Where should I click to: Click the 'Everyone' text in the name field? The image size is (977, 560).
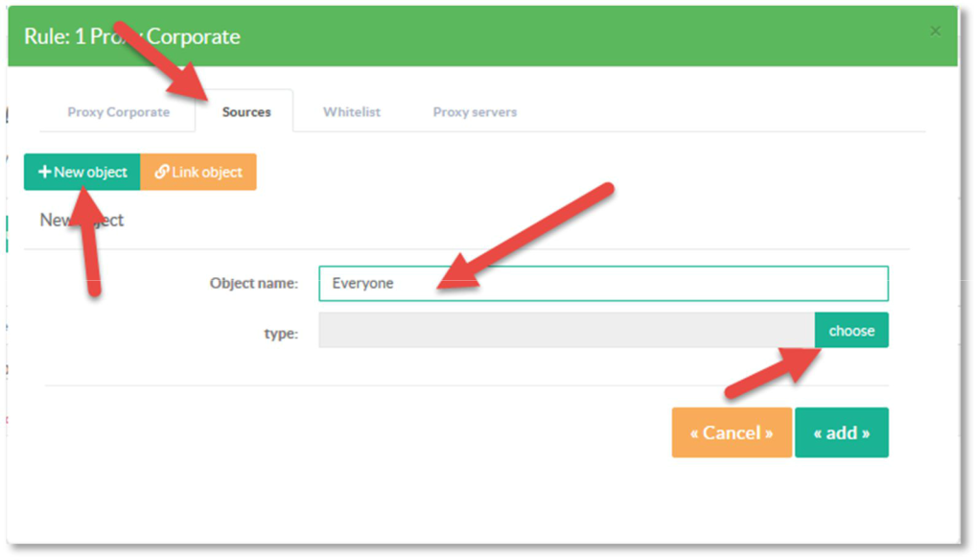coord(362,284)
